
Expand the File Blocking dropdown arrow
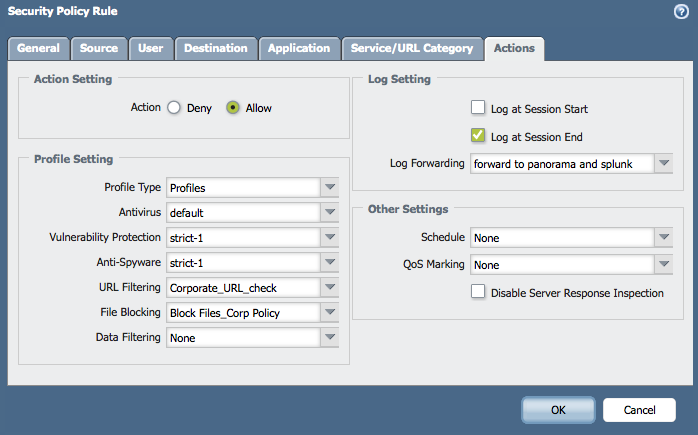click(x=330, y=312)
